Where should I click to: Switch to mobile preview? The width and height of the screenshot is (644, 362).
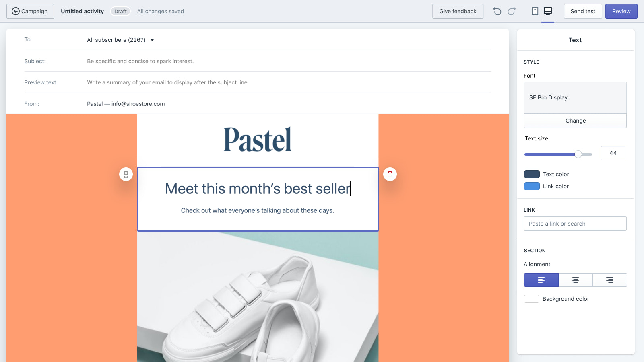(535, 11)
